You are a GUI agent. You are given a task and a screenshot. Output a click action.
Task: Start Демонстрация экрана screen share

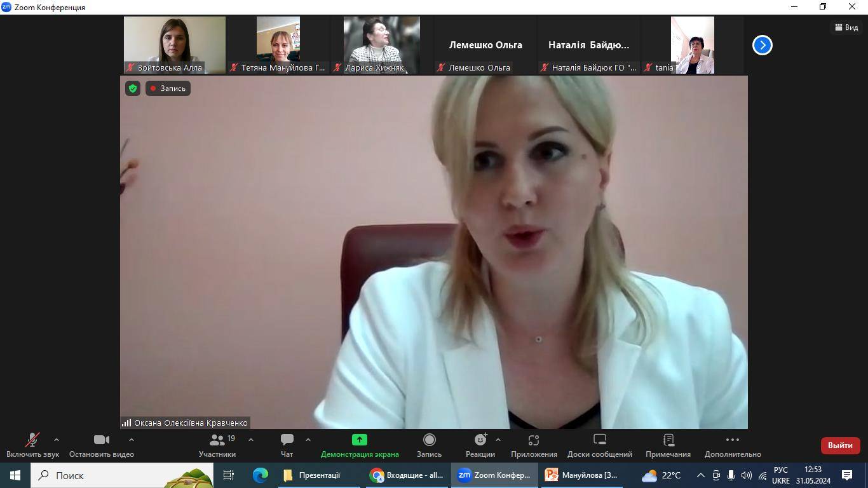(360, 445)
